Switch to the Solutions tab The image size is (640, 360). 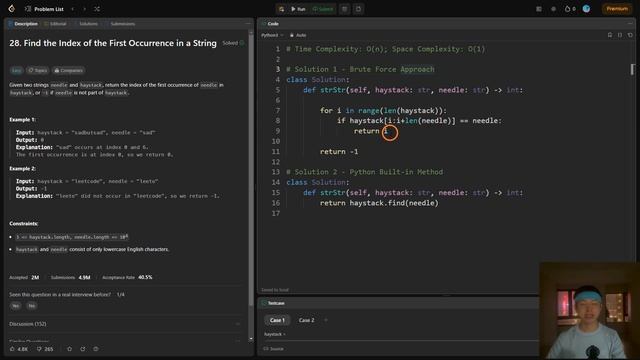pos(86,24)
